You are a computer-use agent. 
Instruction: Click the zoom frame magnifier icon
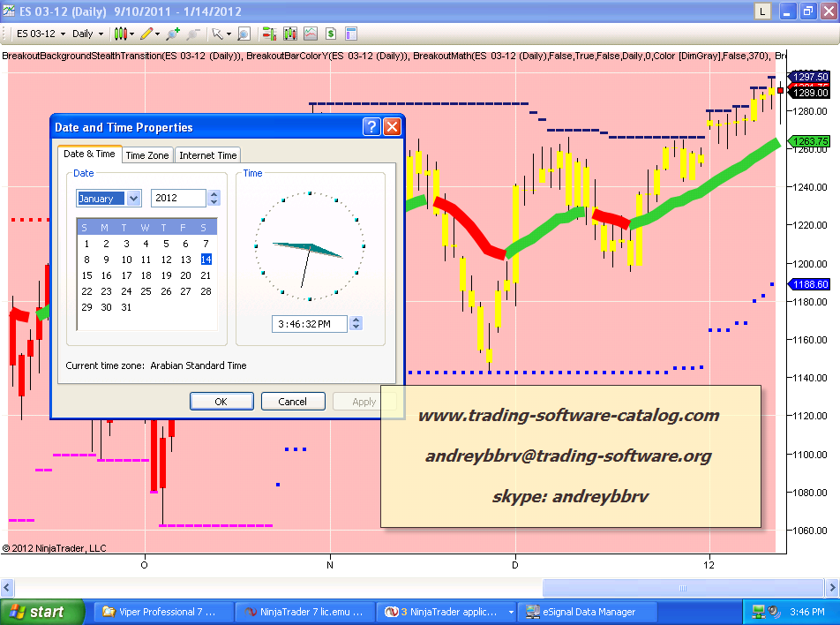pos(244,34)
